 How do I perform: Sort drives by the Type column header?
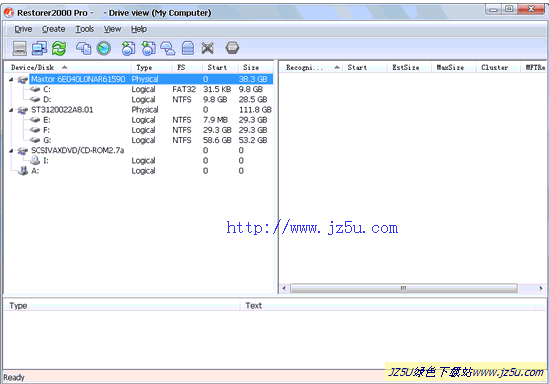coord(151,67)
